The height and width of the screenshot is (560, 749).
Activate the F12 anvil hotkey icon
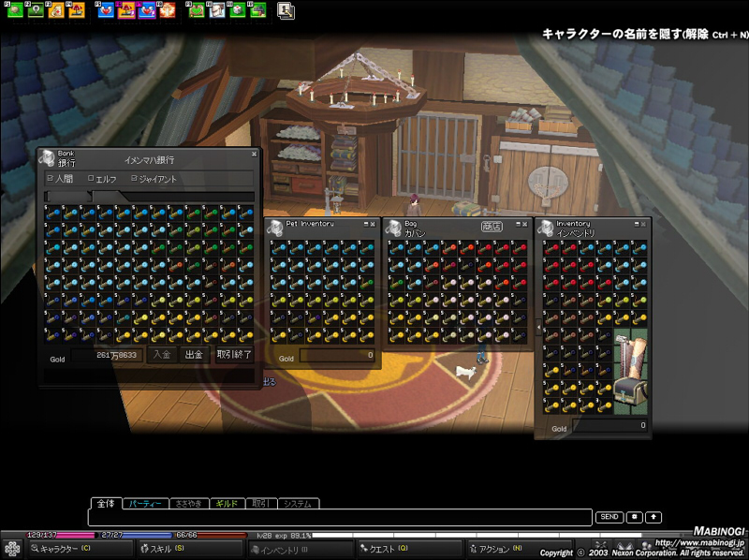(258, 9)
